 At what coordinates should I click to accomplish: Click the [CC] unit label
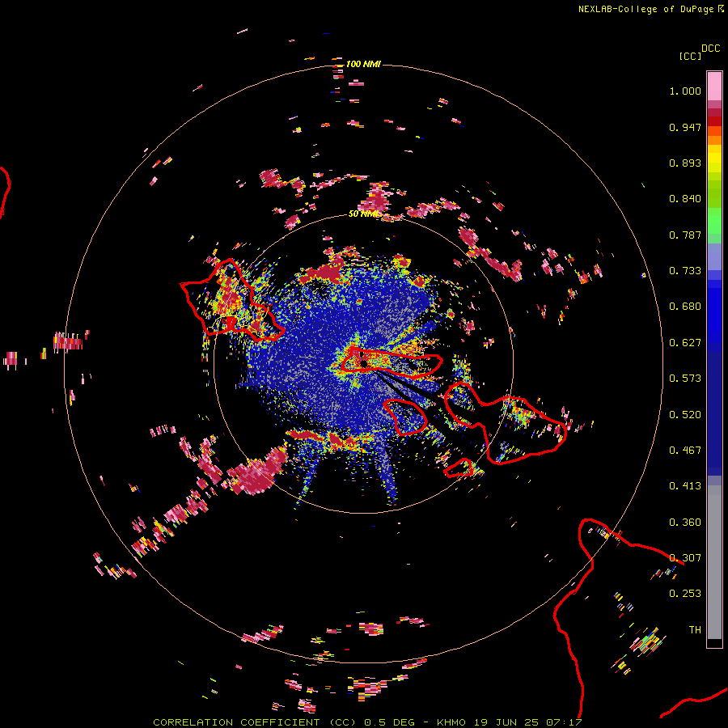[690, 56]
